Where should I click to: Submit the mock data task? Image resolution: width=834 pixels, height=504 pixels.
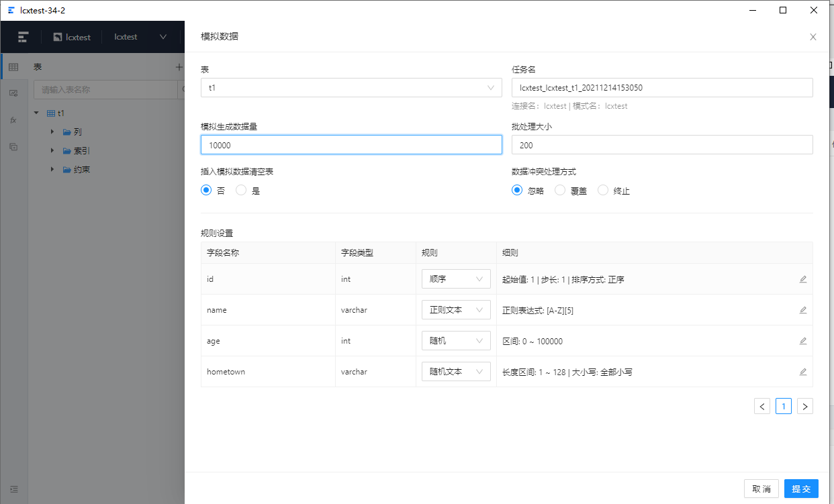pyautogui.click(x=801, y=489)
